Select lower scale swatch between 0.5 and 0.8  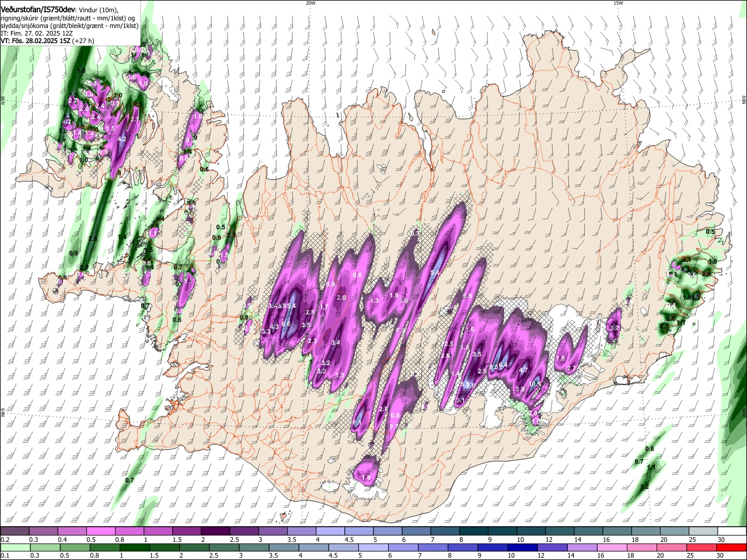coord(75,548)
